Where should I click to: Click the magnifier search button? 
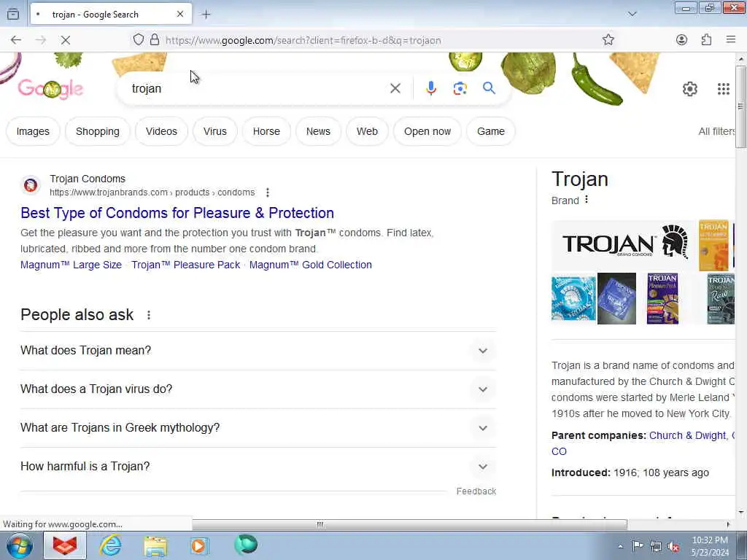point(489,88)
